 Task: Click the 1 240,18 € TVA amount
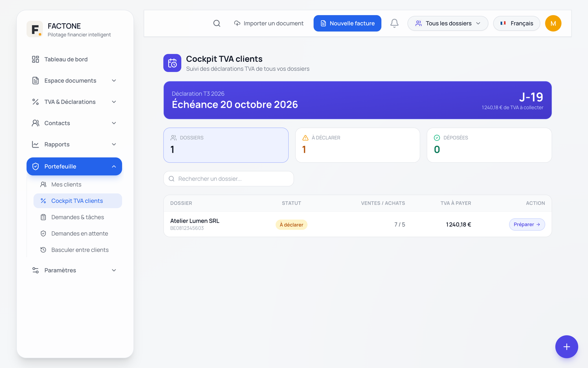click(458, 224)
